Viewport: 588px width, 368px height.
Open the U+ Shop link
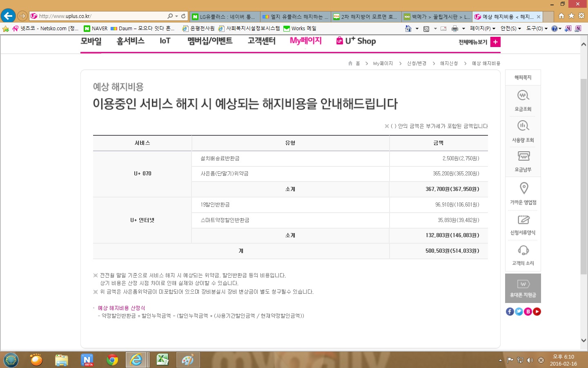tap(356, 41)
